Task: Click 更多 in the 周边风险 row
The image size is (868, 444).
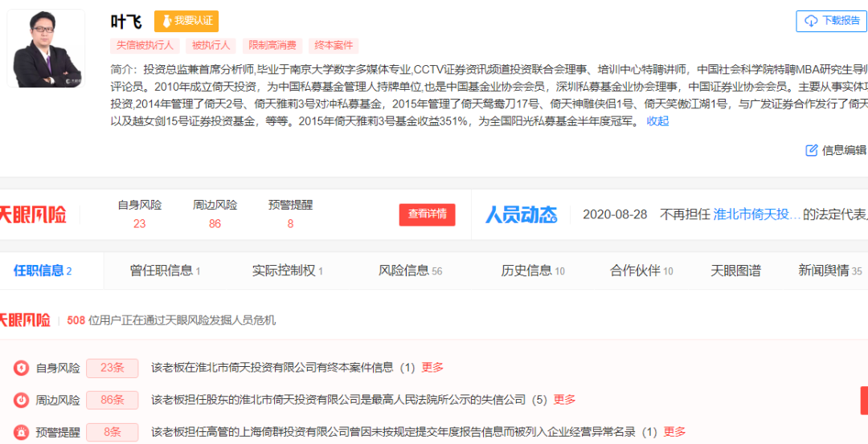Action: pyautogui.click(x=565, y=400)
